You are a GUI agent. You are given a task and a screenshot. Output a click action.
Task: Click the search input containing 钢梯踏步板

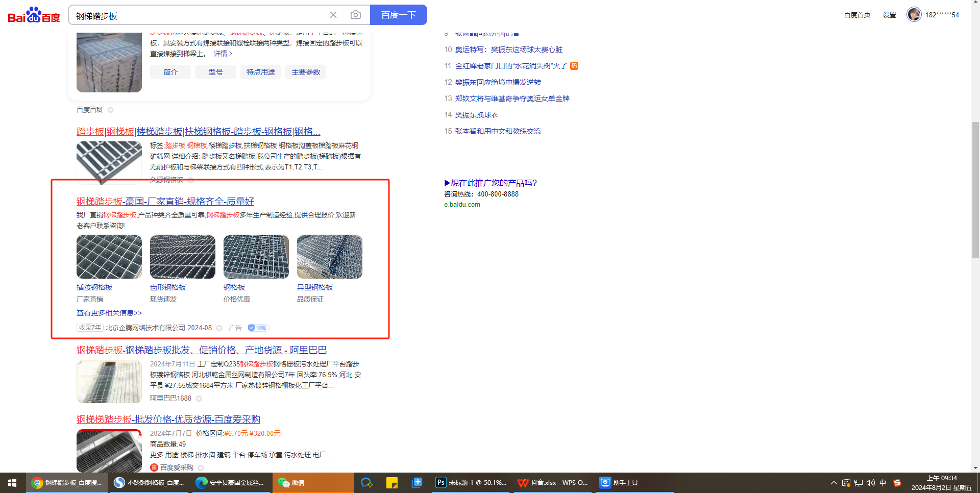click(199, 15)
